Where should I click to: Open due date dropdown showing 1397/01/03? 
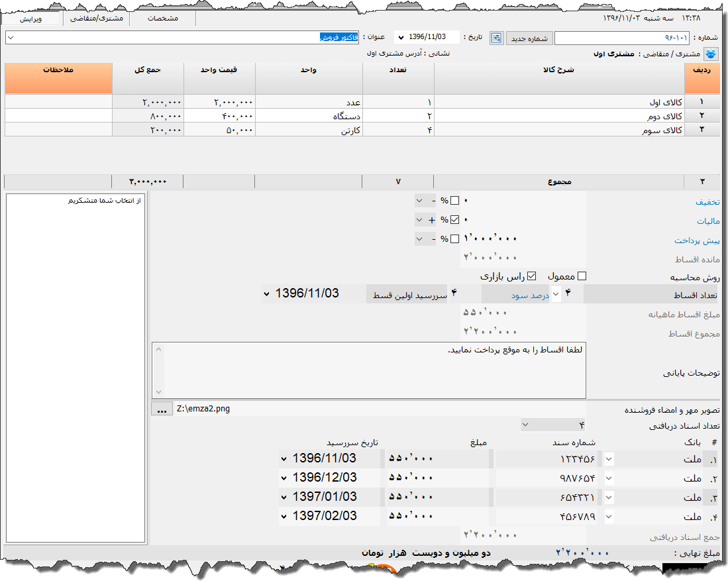[284, 497]
